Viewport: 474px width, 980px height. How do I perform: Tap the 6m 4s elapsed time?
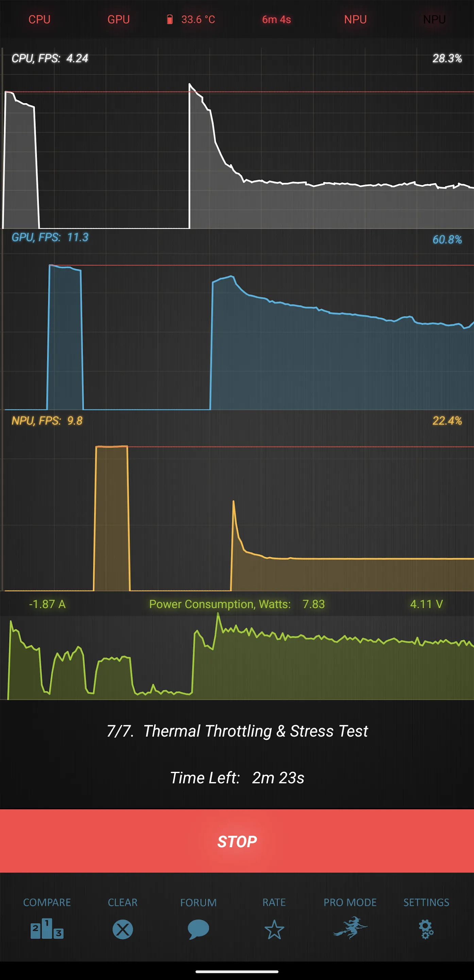(276, 19)
